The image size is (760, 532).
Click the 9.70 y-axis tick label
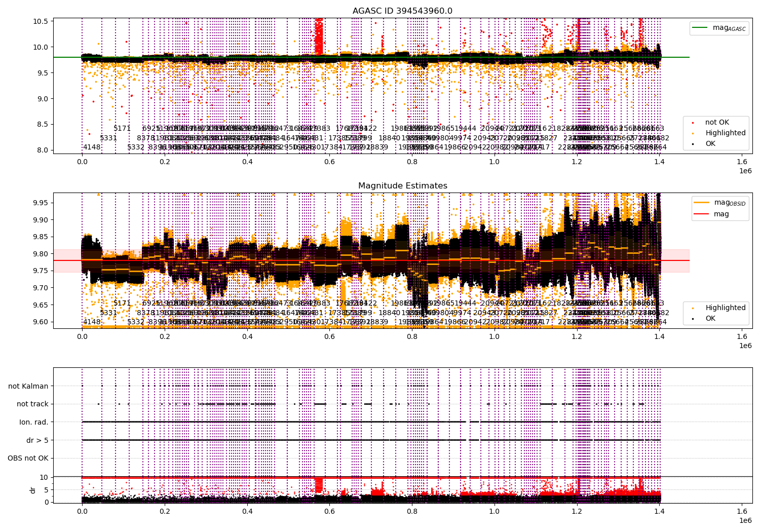coord(41,288)
